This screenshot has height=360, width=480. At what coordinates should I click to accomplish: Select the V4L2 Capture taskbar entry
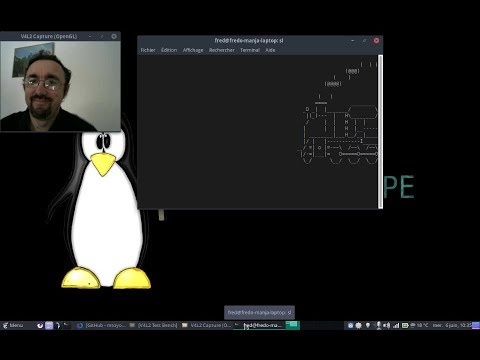tap(206, 325)
